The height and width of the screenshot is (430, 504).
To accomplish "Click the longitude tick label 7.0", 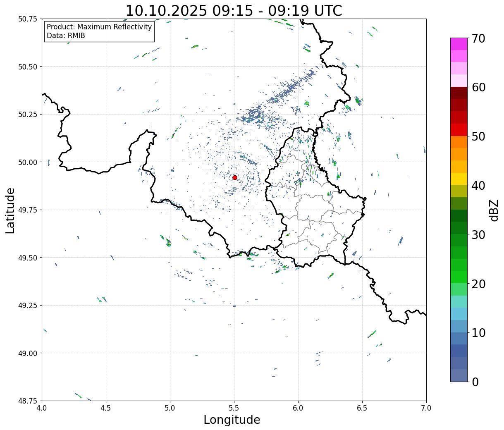I will click(x=426, y=408).
